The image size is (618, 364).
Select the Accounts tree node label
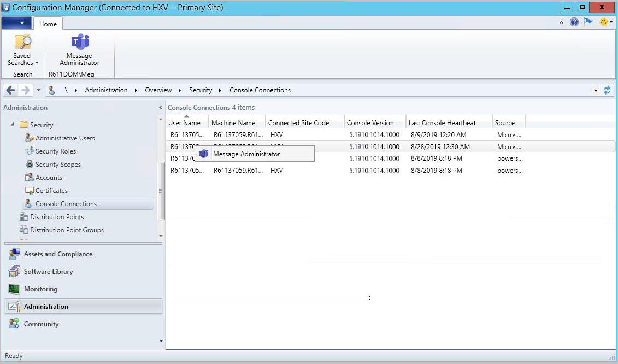click(49, 178)
